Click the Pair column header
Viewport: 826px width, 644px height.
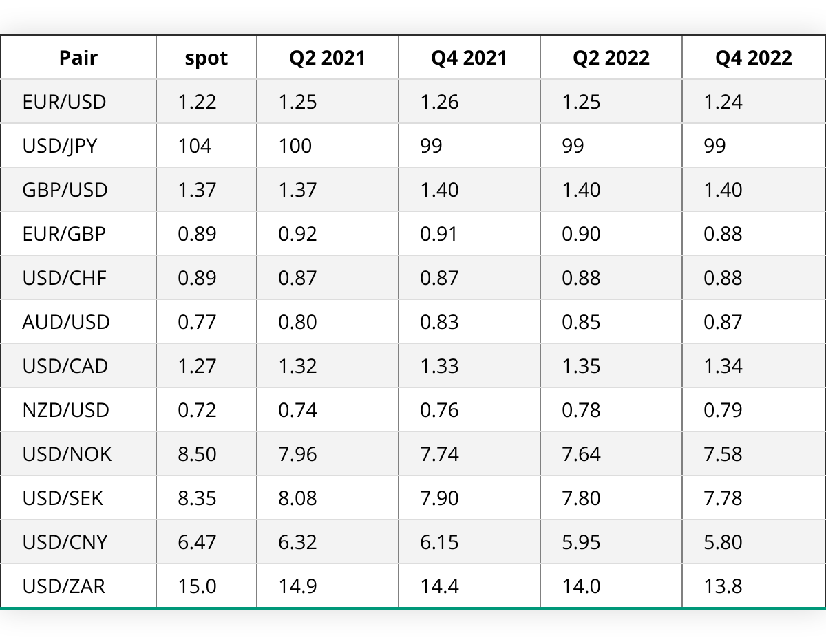78,57
